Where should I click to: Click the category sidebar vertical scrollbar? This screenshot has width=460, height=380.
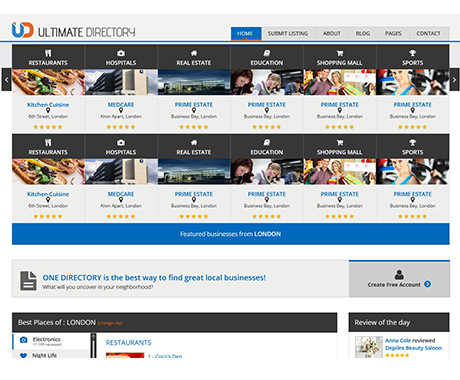pyautogui.click(x=93, y=345)
